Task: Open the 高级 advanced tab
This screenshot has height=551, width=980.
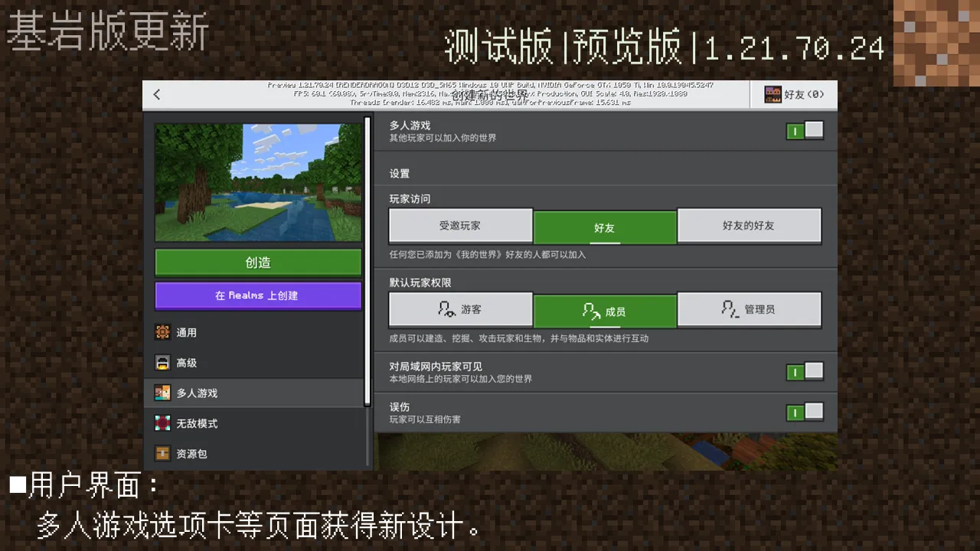Action: click(x=253, y=363)
